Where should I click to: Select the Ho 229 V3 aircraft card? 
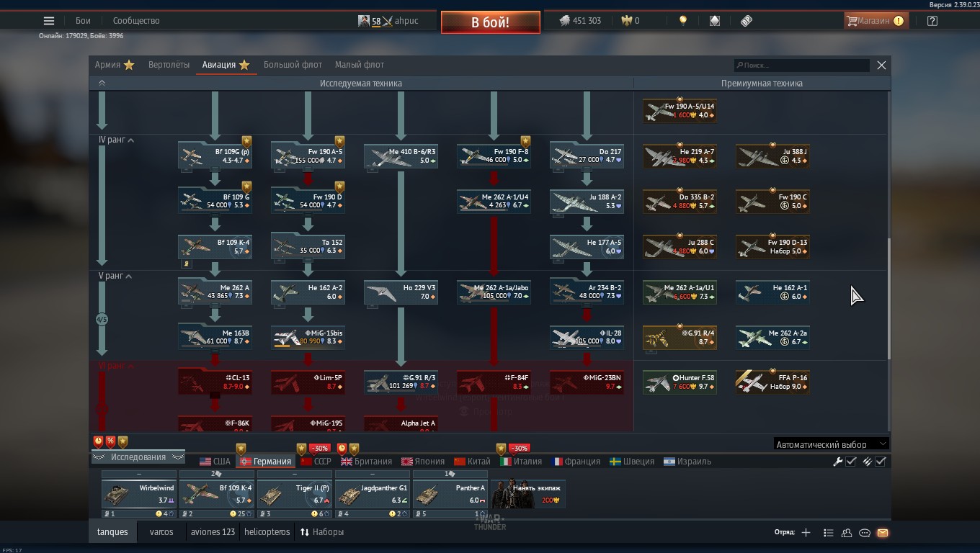pyautogui.click(x=401, y=292)
